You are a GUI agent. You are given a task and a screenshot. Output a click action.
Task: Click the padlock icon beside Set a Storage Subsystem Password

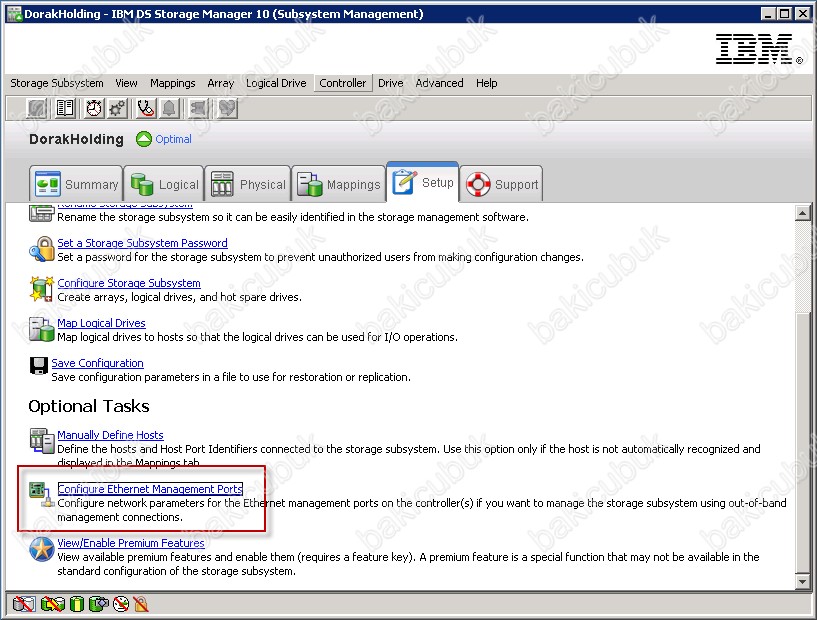[x=42, y=249]
